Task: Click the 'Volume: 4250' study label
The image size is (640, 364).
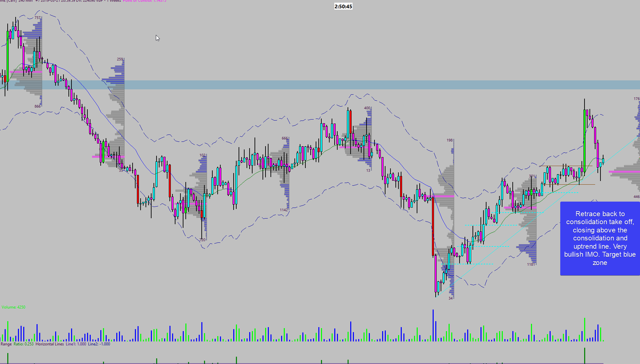Action: tap(14, 307)
